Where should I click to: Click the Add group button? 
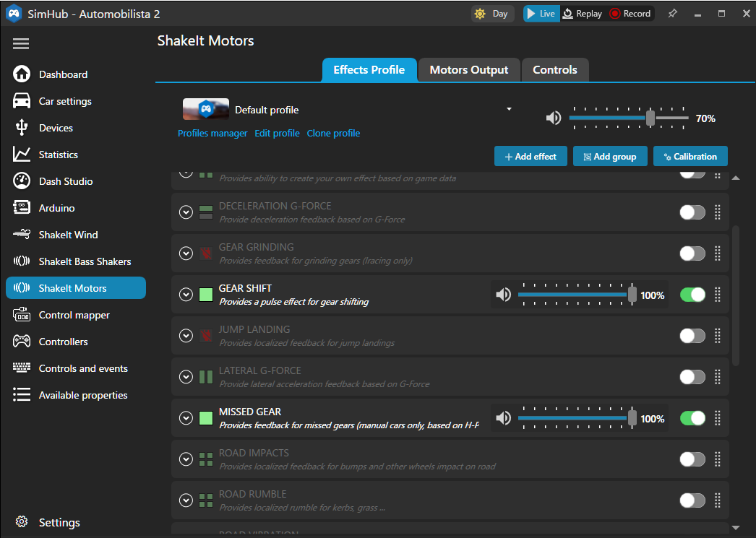pyautogui.click(x=610, y=157)
